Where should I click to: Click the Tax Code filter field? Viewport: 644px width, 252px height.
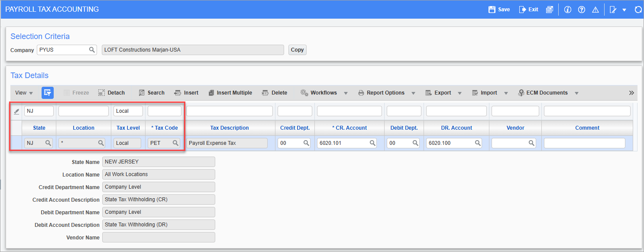point(165,111)
